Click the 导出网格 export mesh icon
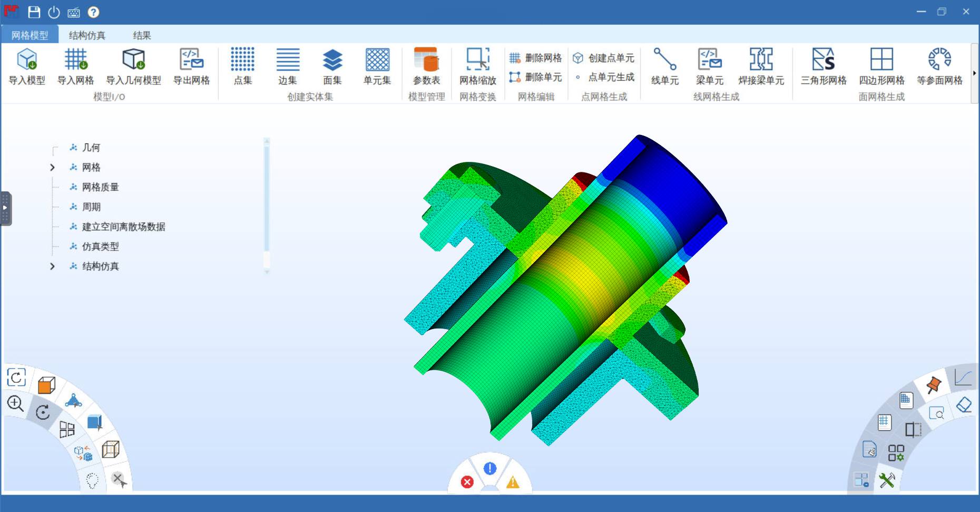This screenshot has width=980, height=512. (191, 59)
